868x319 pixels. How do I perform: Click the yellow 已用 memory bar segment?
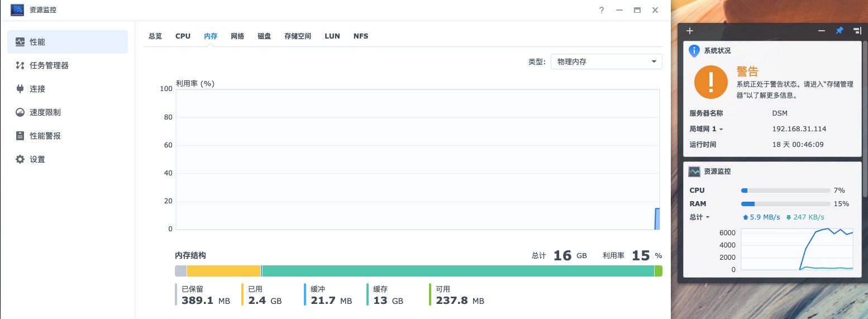pyautogui.click(x=224, y=271)
